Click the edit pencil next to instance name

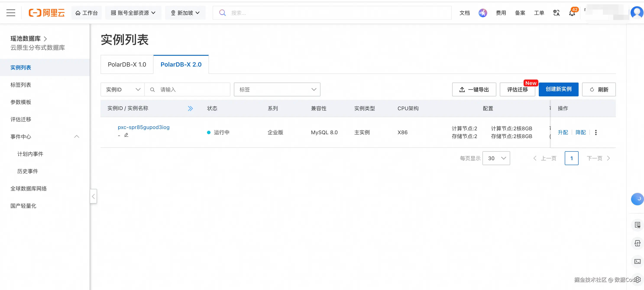(126, 135)
